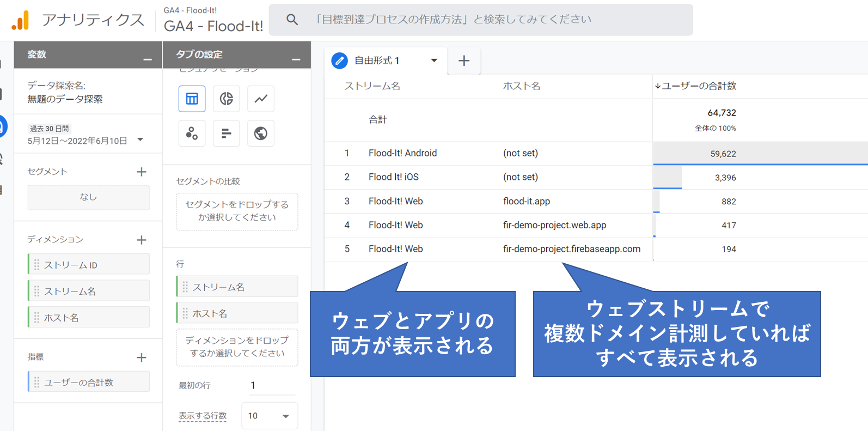Screen dimensions: 868x431
Task: Edit the 最初の行 input value
Action: (x=272, y=385)
